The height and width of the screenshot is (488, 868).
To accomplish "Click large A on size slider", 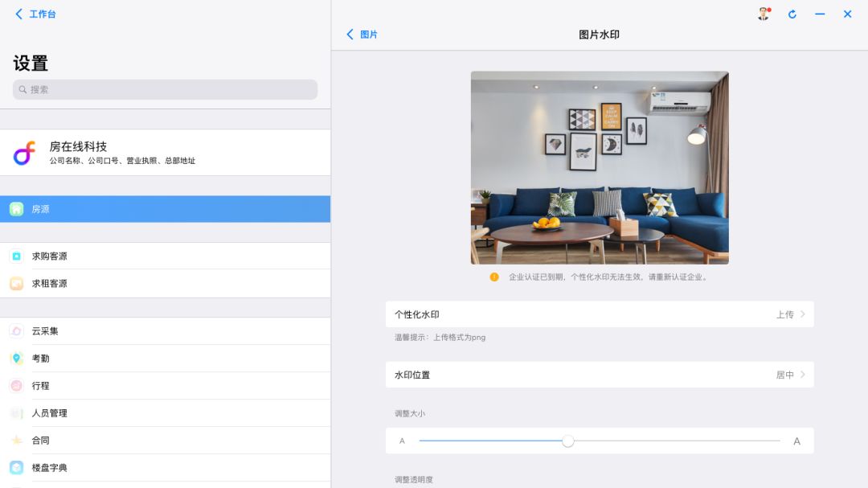I will tap(796, 441).
